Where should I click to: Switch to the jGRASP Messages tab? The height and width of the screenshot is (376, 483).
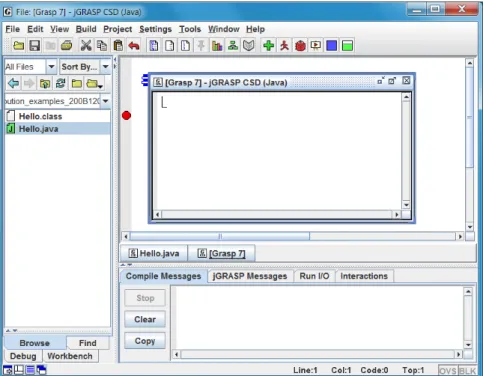tap(250, 276)
